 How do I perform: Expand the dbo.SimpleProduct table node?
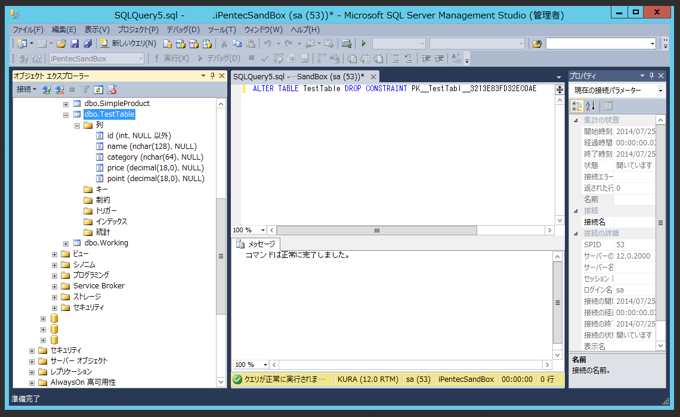(66, 104)
